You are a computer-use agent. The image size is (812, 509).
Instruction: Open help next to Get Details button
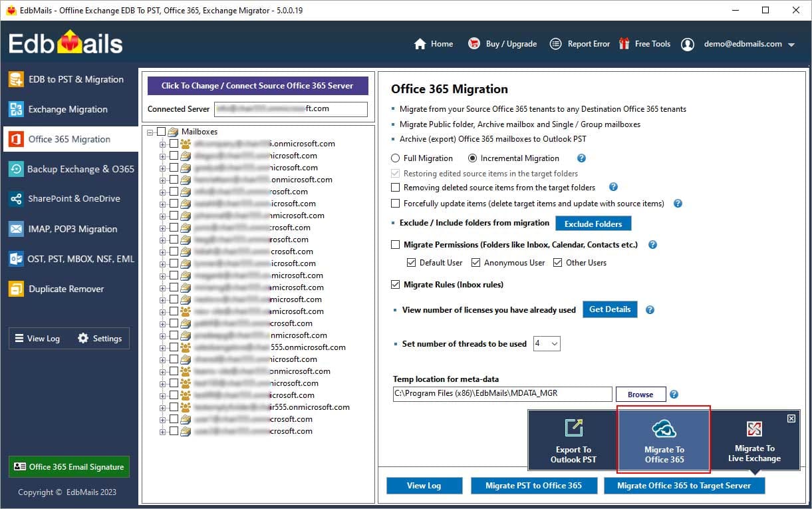650,310
